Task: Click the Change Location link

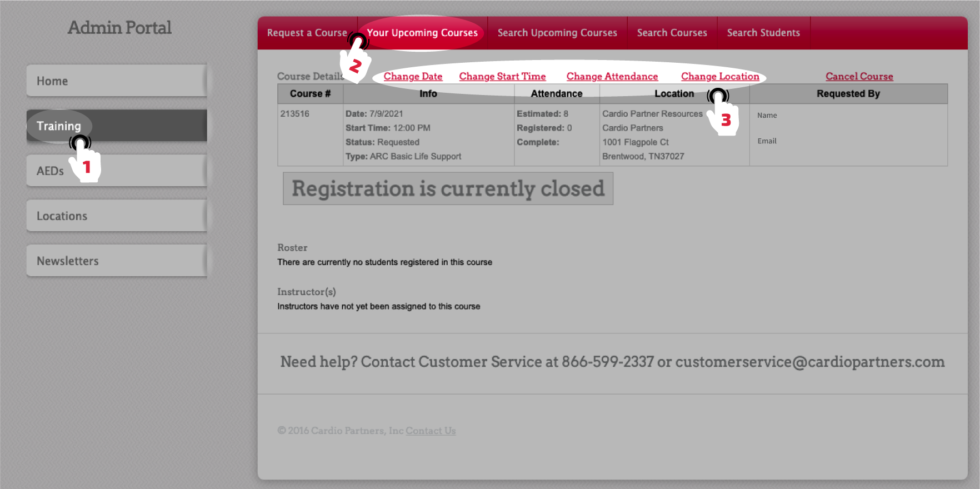Action: pyautogui.click(x=720, y=77)
